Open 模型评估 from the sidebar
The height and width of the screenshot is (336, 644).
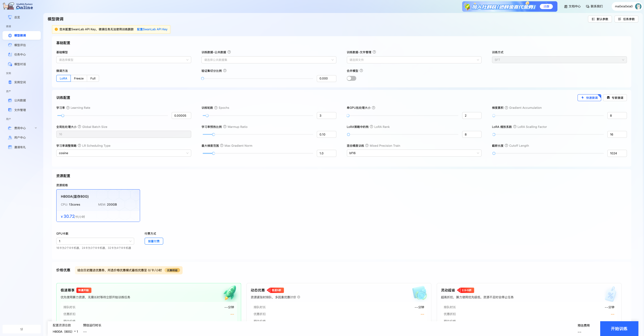20,45
